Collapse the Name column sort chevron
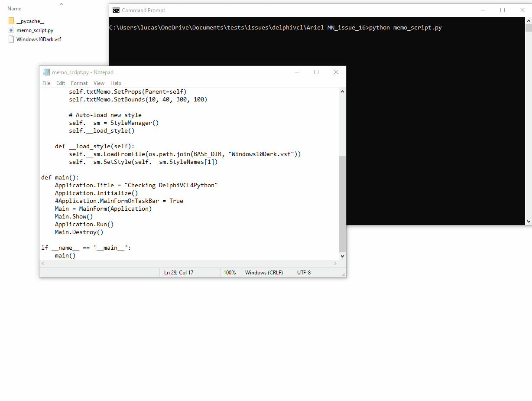Image resolution: width=532 pixels, height=401 pixels. point(61,3)
